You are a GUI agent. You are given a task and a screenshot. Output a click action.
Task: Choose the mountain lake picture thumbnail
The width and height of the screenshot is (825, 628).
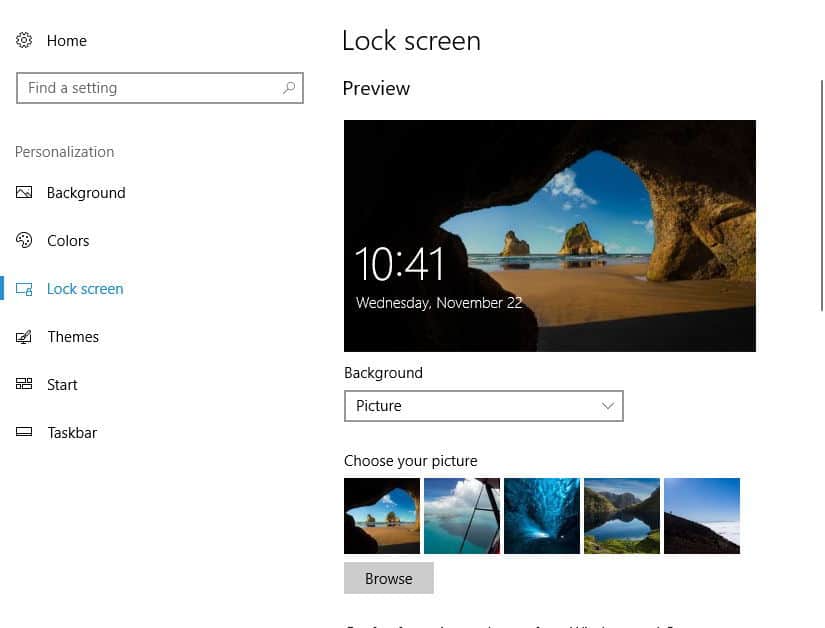(x=622, y=516)
